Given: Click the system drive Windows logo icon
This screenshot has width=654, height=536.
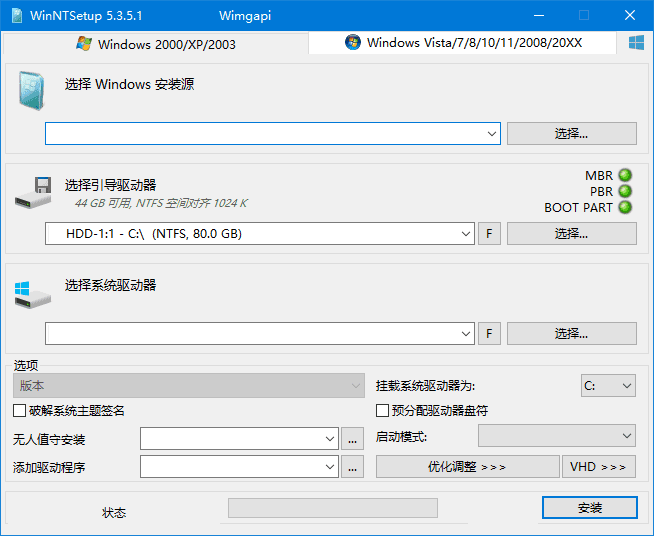Looking at the screenshot, I should coord(33,294).
